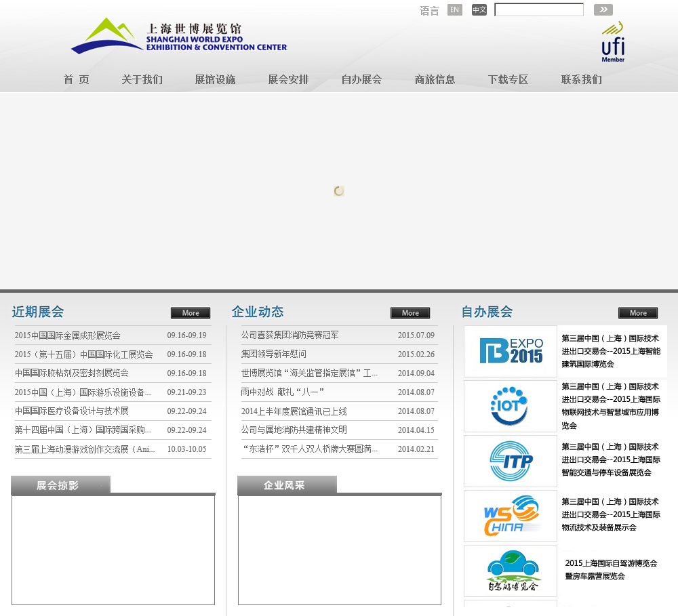Click date 09.16-09.19 in exhibitions list
This screenshot has height=616, width=678.
pos(187,335)
